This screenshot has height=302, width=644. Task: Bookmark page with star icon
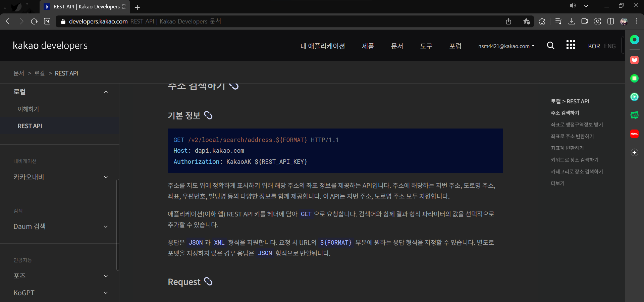(x=527, y=21)
